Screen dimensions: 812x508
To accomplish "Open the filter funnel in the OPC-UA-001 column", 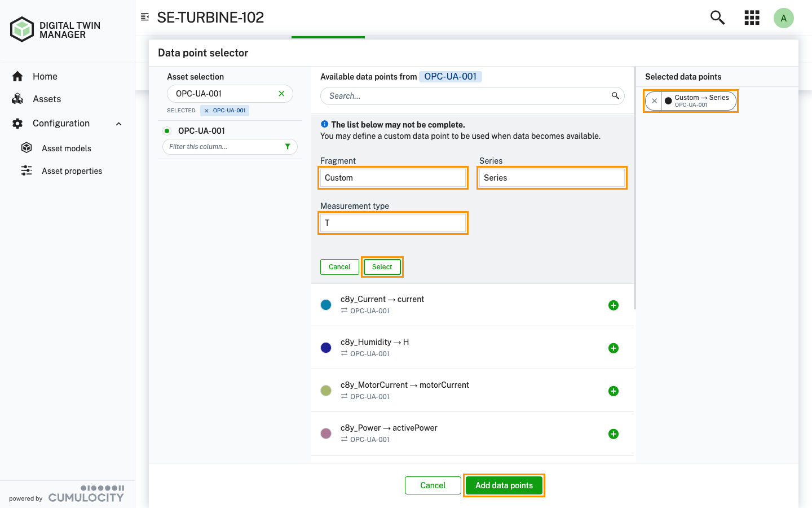I will pyautogui.click(x=288, y=146).
